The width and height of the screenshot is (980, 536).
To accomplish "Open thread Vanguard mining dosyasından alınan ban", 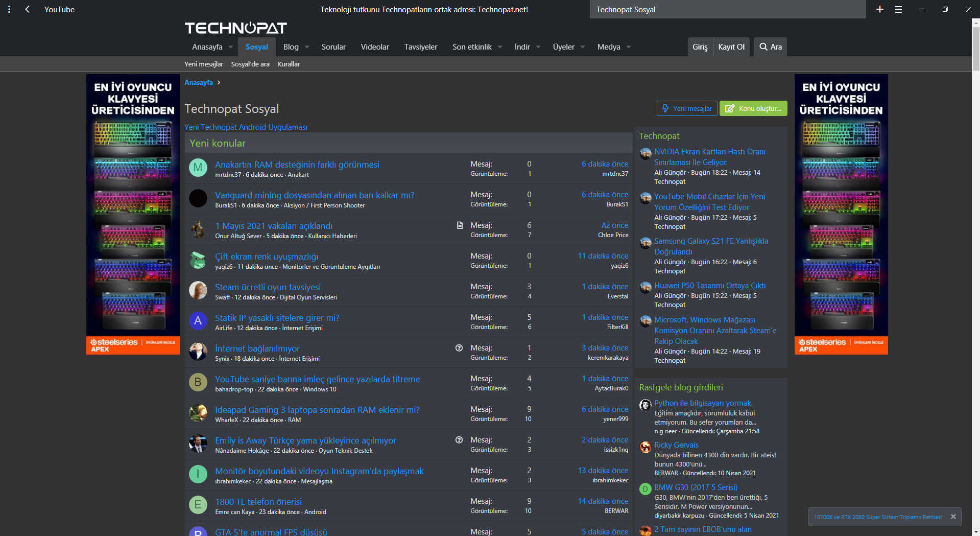I will pyautogui.click(x=315, y=195).
